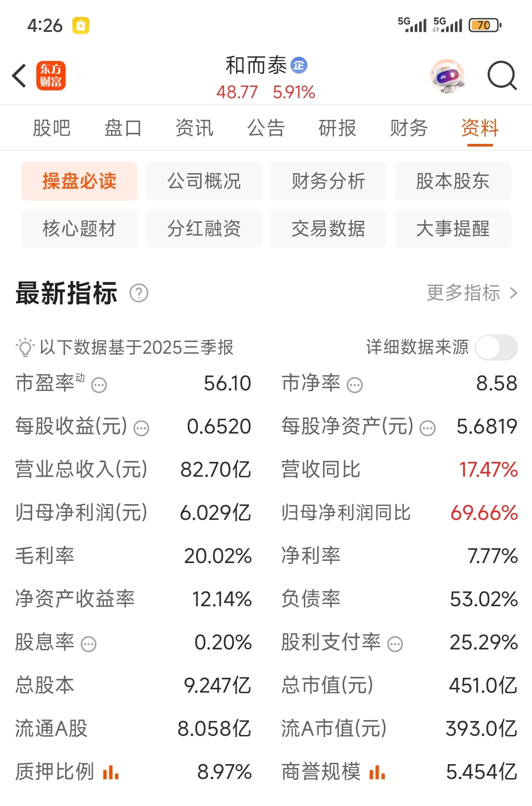Open the 东方财富 logo icon
The height and width of the screenshot is (806, 532).
[51, 75]
